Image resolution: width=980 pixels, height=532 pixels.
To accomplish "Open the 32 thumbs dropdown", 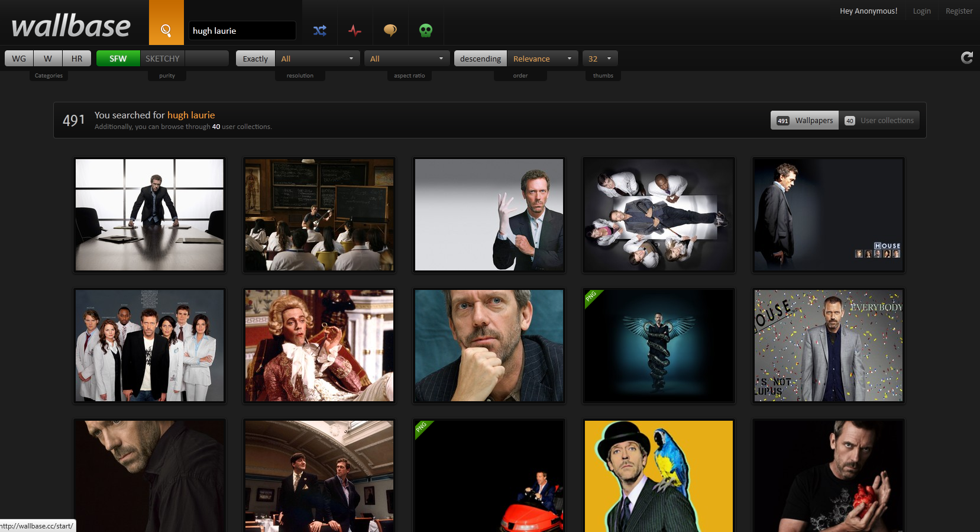I will tap(600, 59).
